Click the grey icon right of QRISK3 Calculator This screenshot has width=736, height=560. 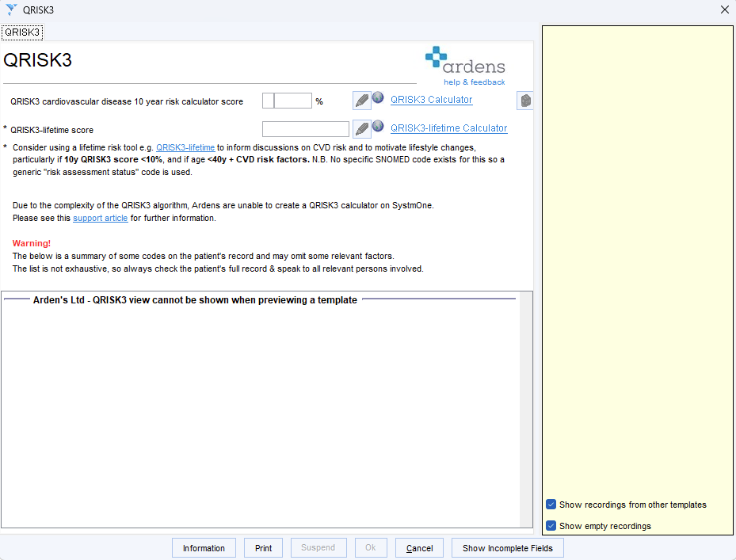click(525, 101)
